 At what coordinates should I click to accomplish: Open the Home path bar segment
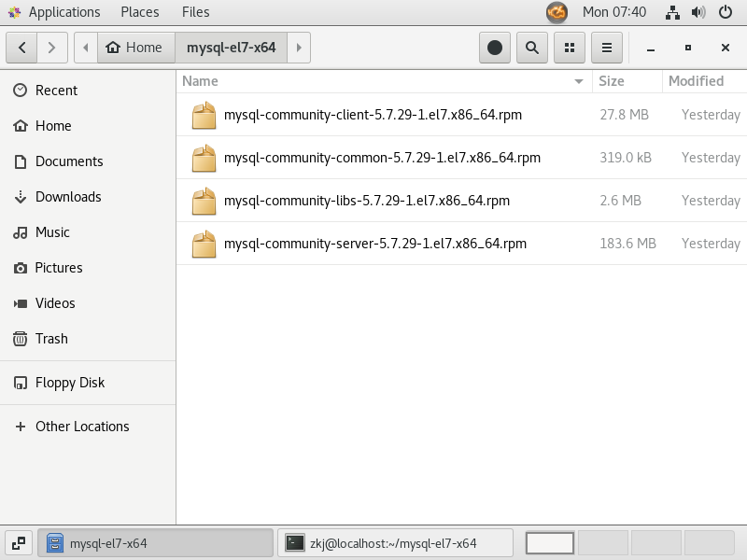point(136,48)
